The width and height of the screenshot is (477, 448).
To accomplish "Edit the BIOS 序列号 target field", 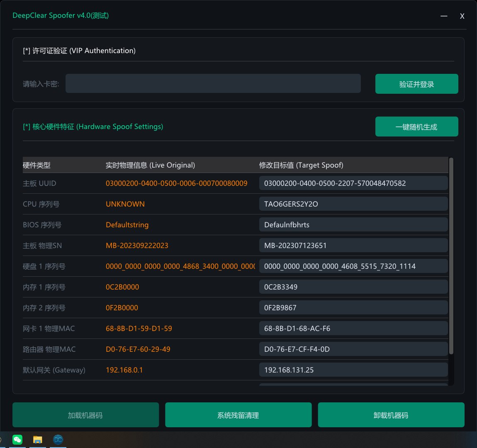I will 353,224.
